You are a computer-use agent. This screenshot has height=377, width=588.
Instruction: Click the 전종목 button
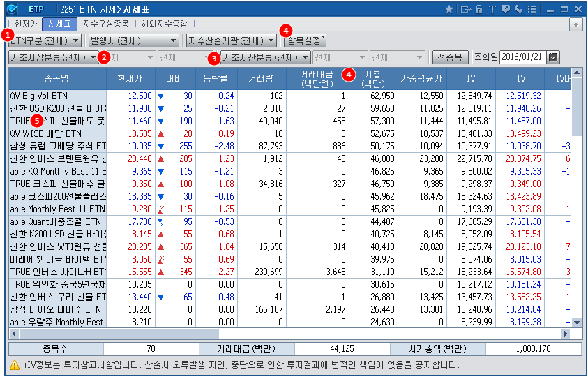click(x=450, y=57)
